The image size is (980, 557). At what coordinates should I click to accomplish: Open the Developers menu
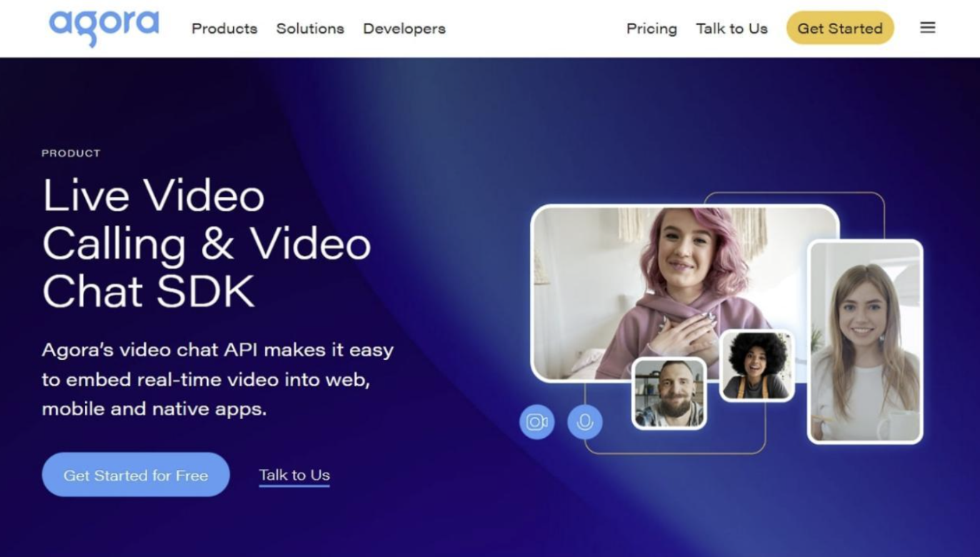pyautogui.click(x=404, y=29)
